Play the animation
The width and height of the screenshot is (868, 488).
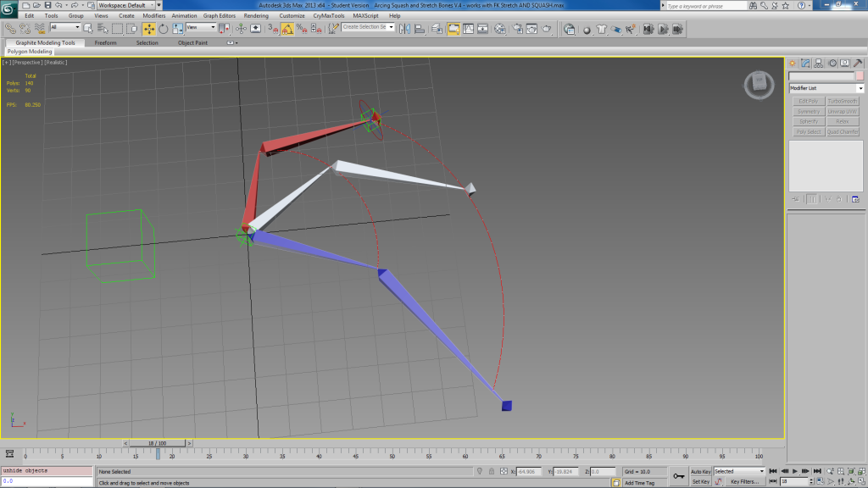pos(796,471)
